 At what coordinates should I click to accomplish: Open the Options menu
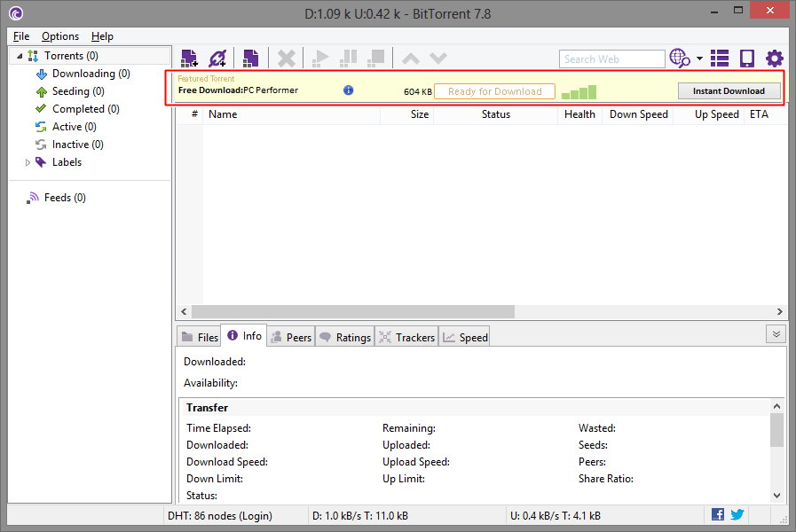pyautogui.click(x=60, y=36)
